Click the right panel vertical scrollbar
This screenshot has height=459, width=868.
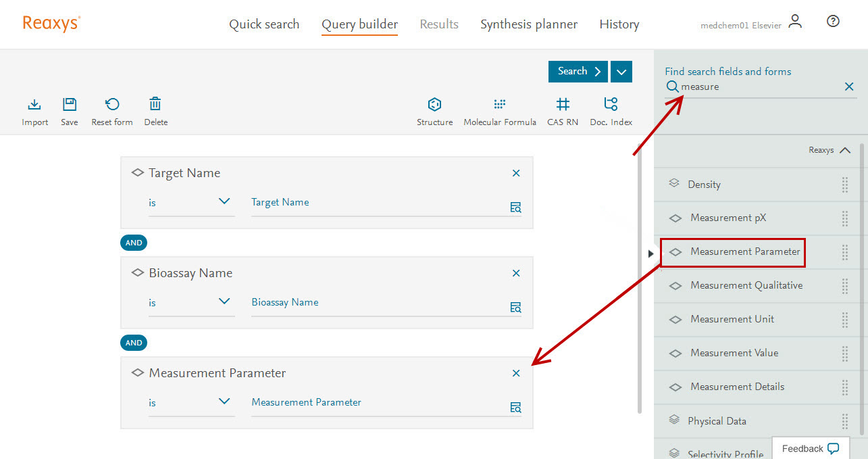[862, 270]
